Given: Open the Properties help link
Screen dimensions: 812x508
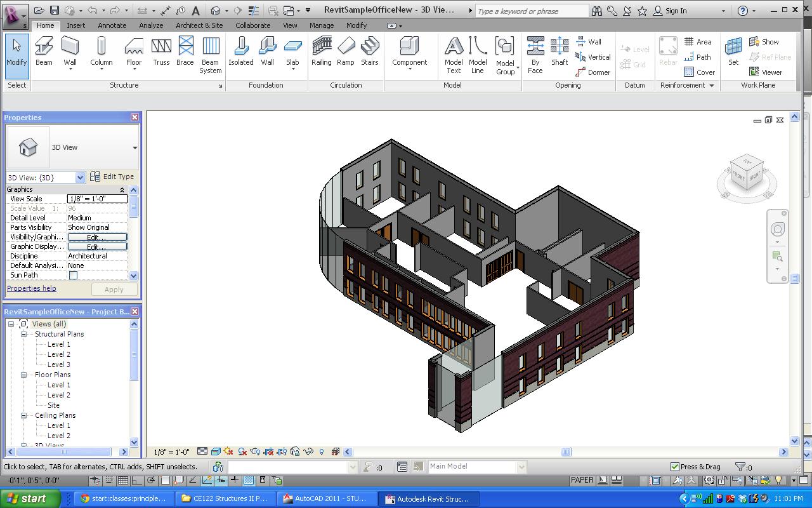Looking at the screenshot, I should (x=31, y=288).
